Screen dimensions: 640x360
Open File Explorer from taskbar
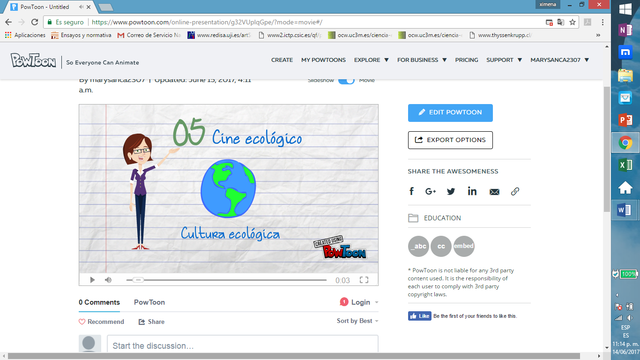click(625, 75)
